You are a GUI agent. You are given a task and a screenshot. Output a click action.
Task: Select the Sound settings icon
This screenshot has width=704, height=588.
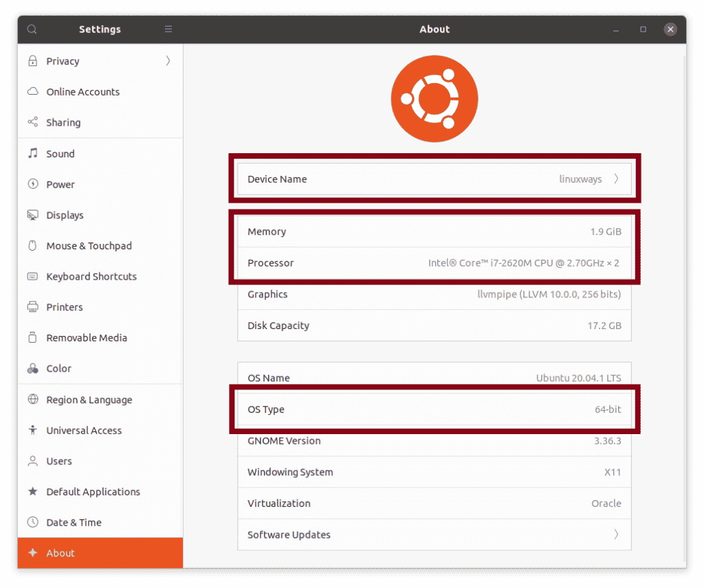pos(32,153)
